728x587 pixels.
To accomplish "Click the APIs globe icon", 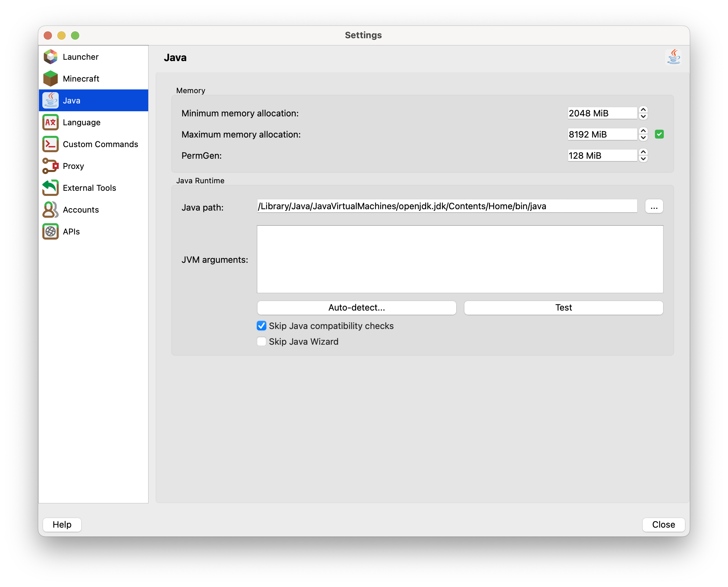I will click(51, 231).
